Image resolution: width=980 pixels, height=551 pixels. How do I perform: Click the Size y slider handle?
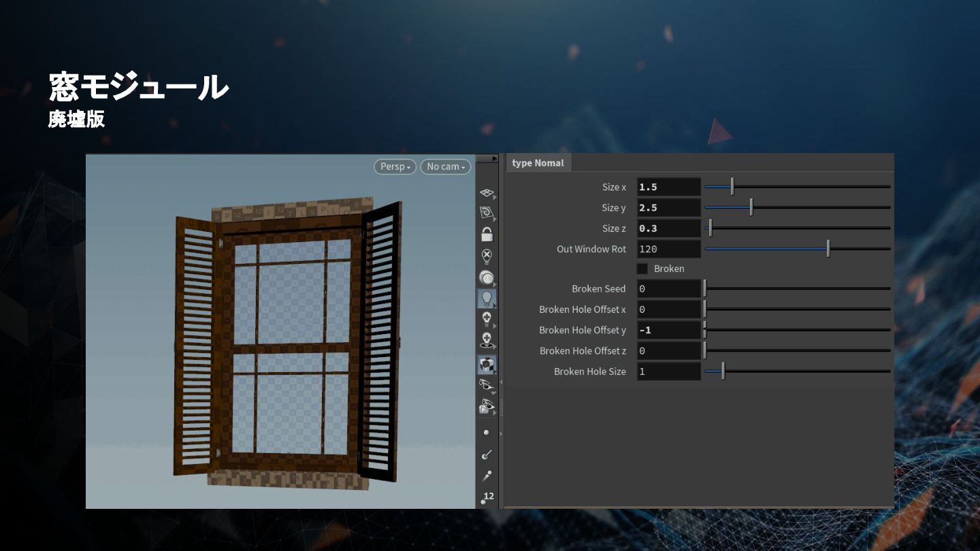[751, 207]
